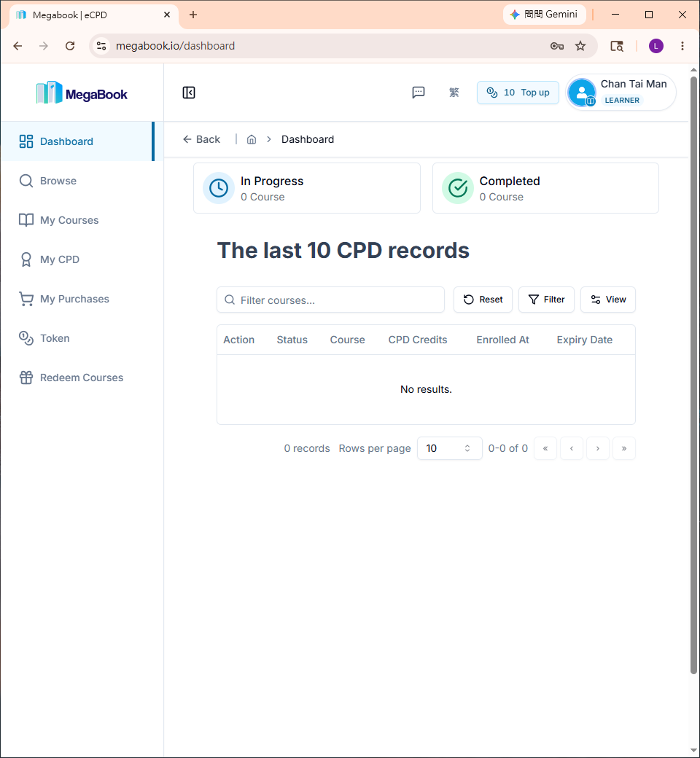Click the No results. text
Screen dimensions: 700x758
(x=426, y=389)
